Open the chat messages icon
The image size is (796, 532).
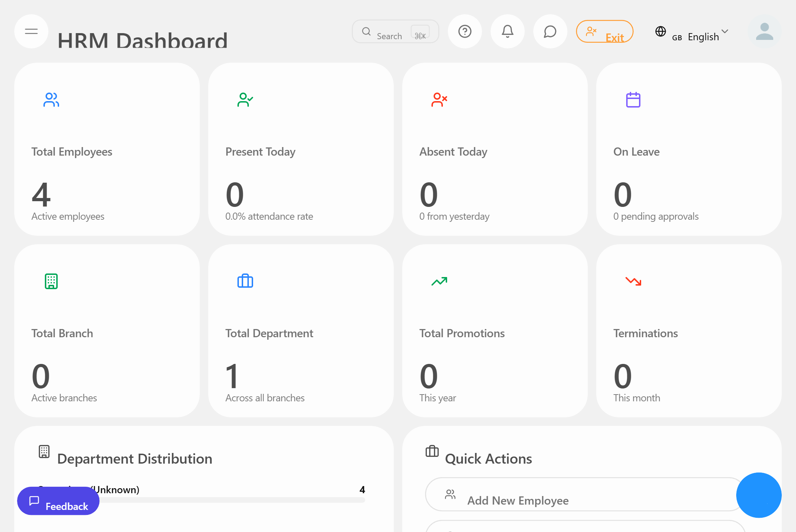click(550, 31)
